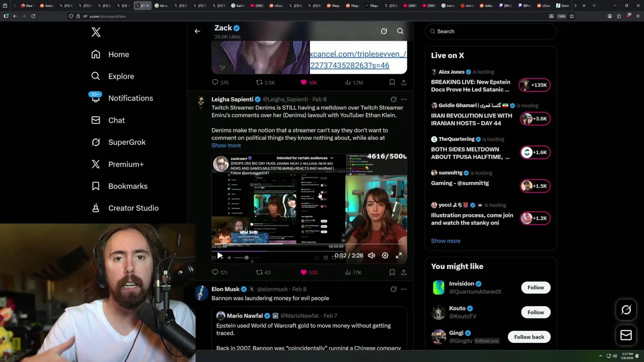Image resolution: width=644 pixels, height=362 pixels.
Task: Repost Leigha's post with 43 reposts
Action: [x=263, y=273]
